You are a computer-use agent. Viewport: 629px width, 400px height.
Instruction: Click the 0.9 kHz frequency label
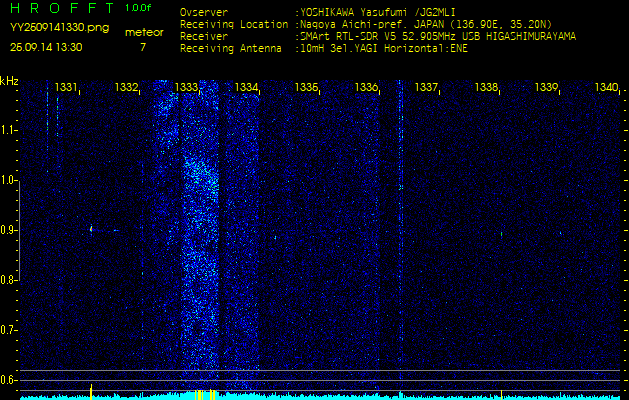click(8, 230)
